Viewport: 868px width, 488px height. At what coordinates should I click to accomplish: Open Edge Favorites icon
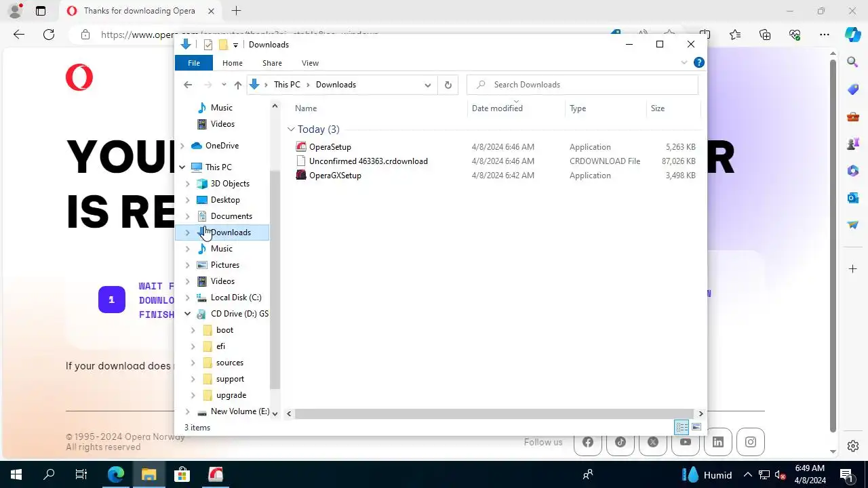pos(735,35)
